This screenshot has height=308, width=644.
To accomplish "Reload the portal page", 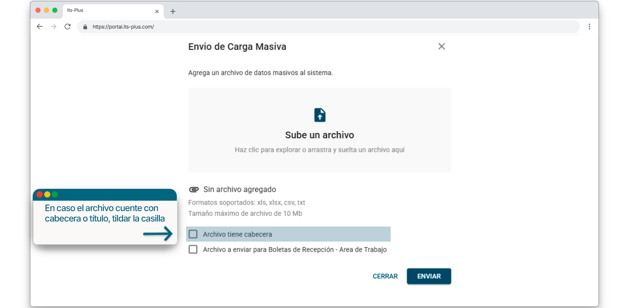I will coord(68,27).
